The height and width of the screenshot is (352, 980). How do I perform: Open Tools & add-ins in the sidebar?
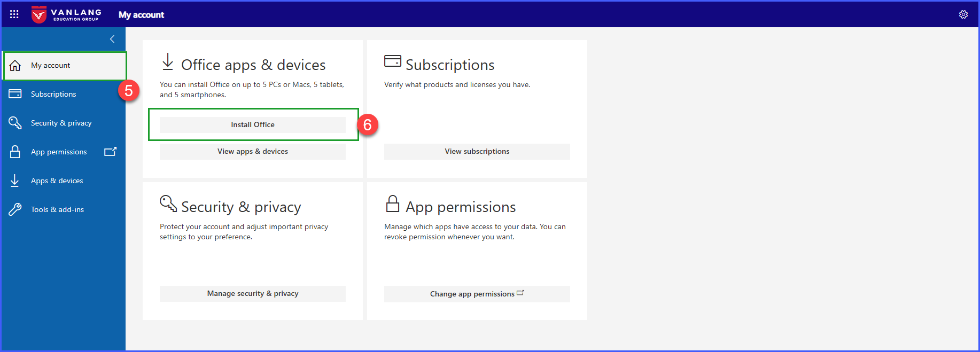(x=64, y=209)
